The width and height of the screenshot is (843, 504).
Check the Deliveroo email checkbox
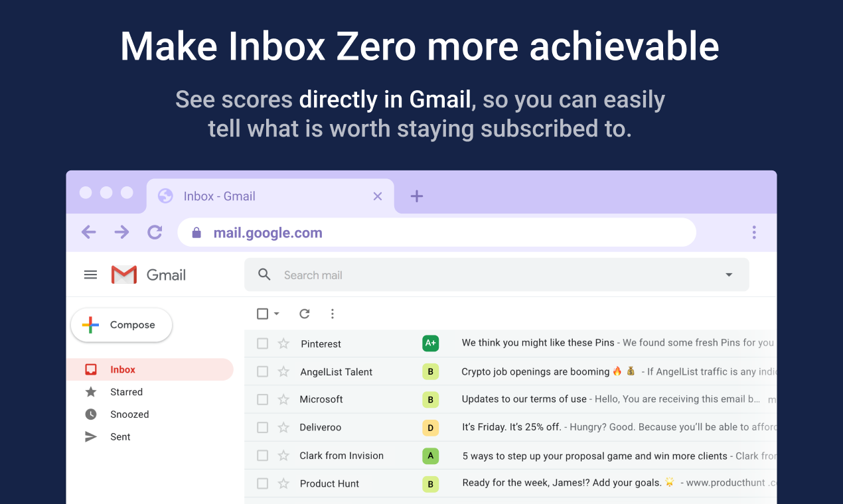click(x=263, y=428)
